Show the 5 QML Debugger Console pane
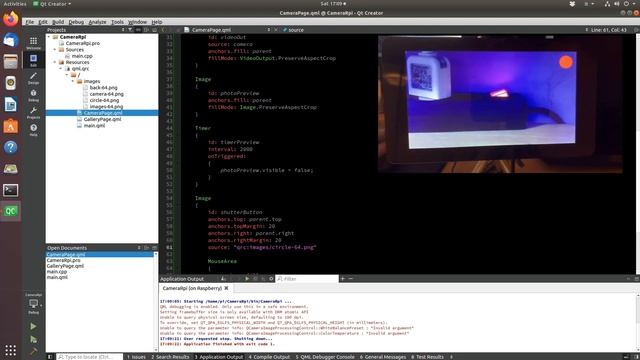Image resolution: width=640 pixels, height=360 pixels. (x=325, y=357)
